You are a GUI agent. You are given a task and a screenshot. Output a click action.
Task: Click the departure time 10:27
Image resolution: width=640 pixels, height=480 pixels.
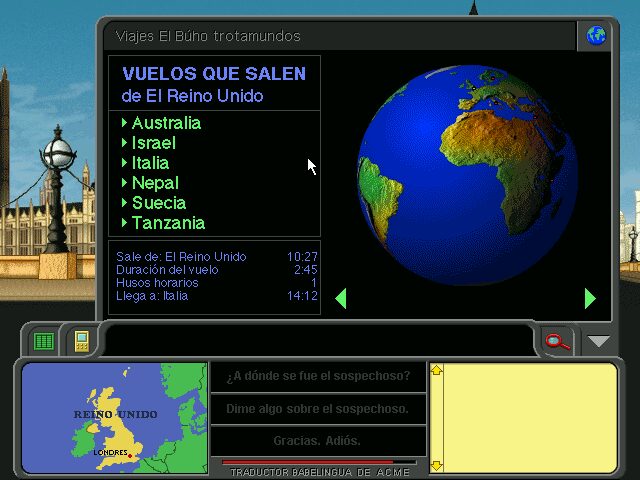[302, 257]
